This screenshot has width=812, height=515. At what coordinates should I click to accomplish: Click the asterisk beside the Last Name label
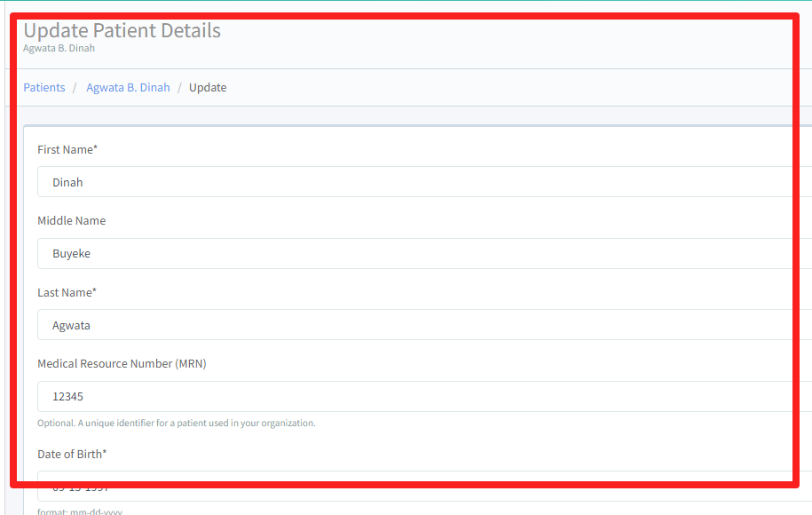click(x=94, y=291)
